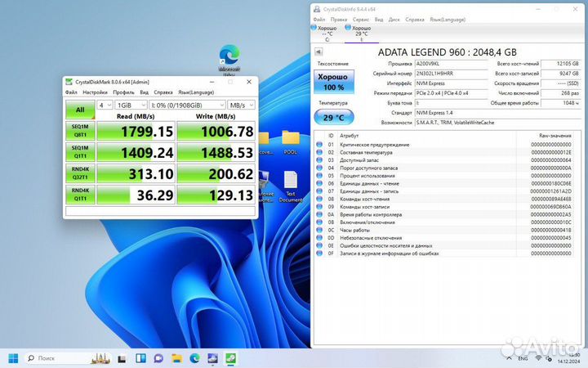Click the Хорошо 100 % health status button

point(334,82)
